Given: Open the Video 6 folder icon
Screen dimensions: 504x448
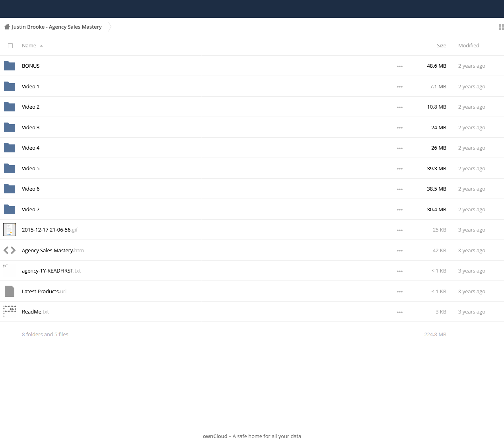Looking at the screenshot, I should tap(10, 189).
